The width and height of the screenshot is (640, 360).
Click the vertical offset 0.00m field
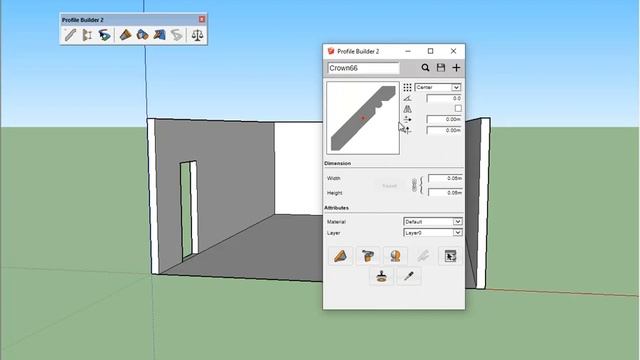[x=444, y=130]
